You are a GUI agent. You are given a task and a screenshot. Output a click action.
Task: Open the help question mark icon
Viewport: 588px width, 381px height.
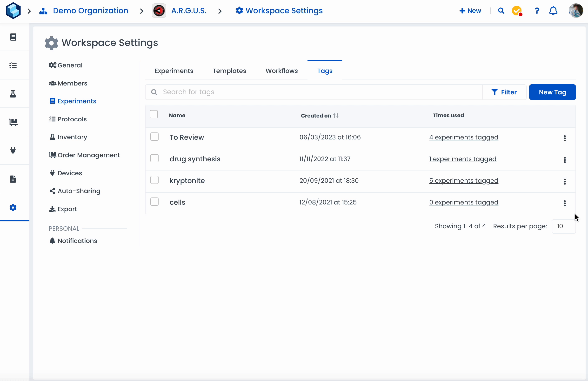pos(537,11)
